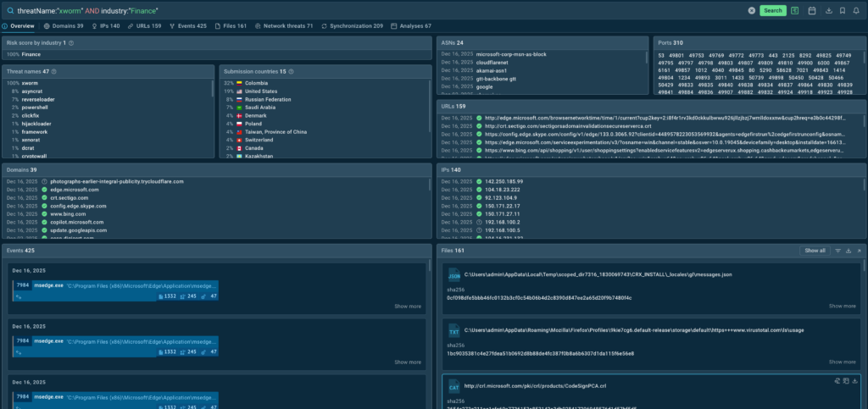
Task: Download the Files list using panel icon
Action: pyautogui.click(x=848, y=251)
